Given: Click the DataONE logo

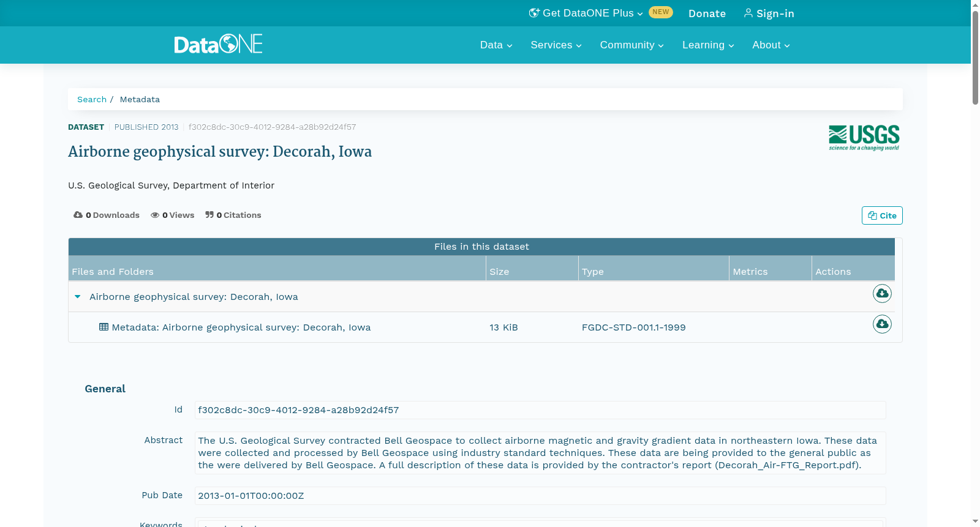Looking at the screenshot, I should (x=218, y=44).
